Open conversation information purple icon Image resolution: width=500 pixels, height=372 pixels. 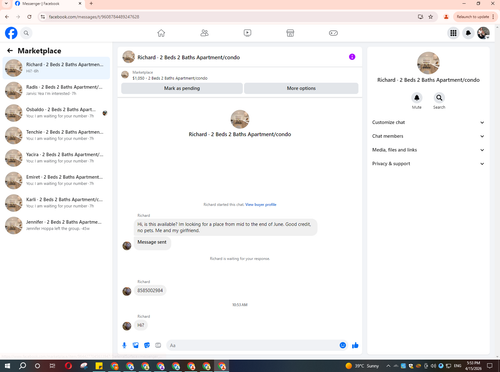pyautogui.click(x=352, y=57)
